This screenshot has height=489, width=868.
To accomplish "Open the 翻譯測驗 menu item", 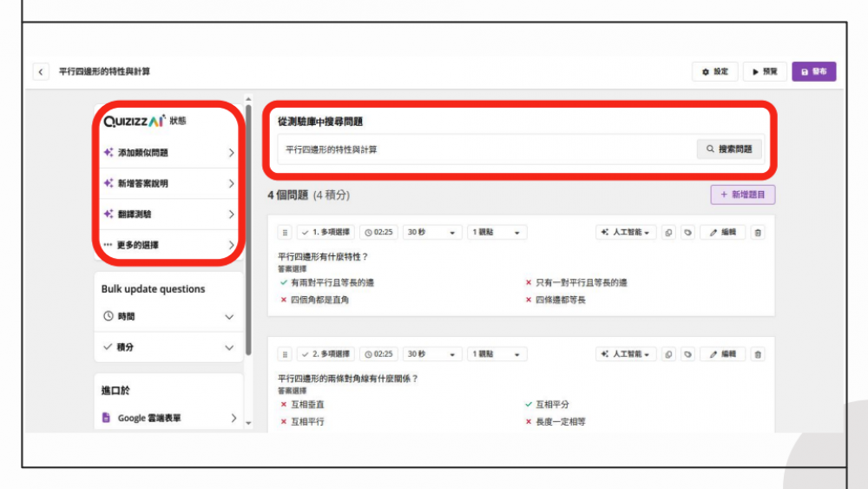I will point(168,215).
